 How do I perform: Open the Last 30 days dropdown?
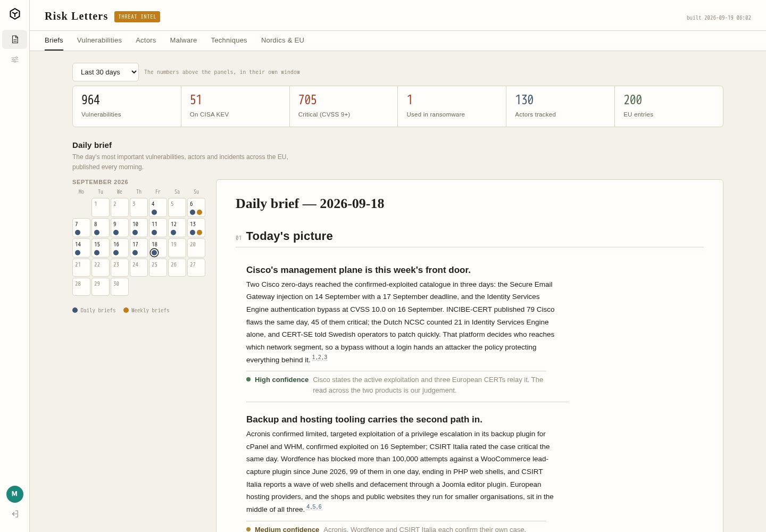pos(105,72)
